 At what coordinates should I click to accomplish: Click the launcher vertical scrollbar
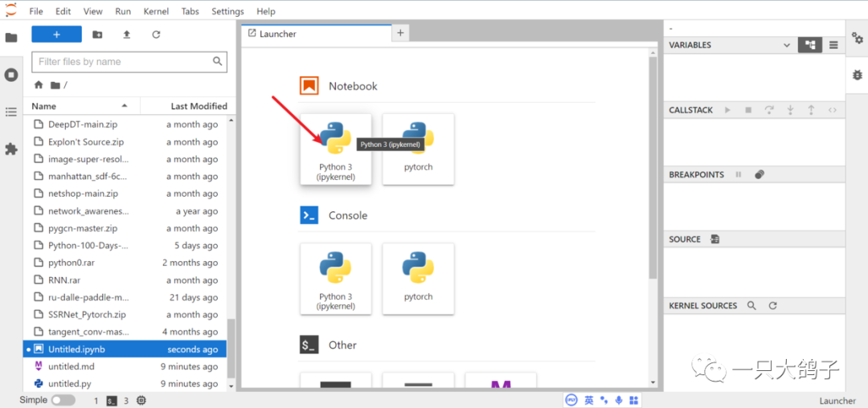tap(653, 166)
